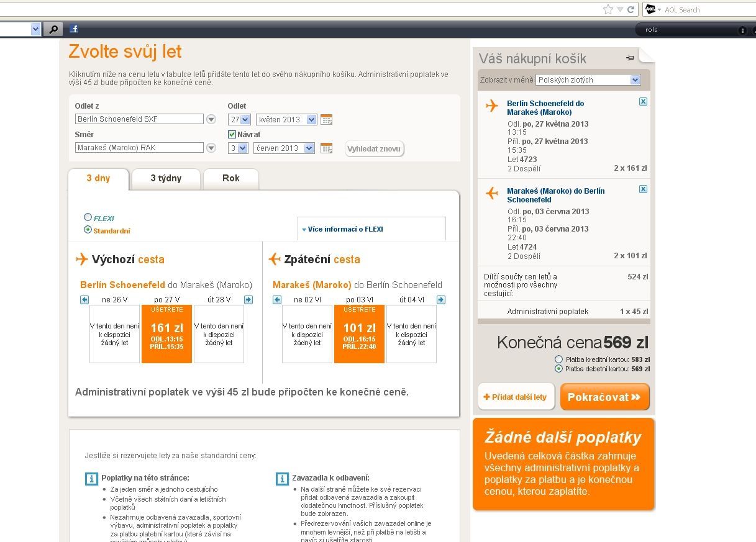
Task: Toggle the Návrat return checkbox
Action: click(232, 134)
